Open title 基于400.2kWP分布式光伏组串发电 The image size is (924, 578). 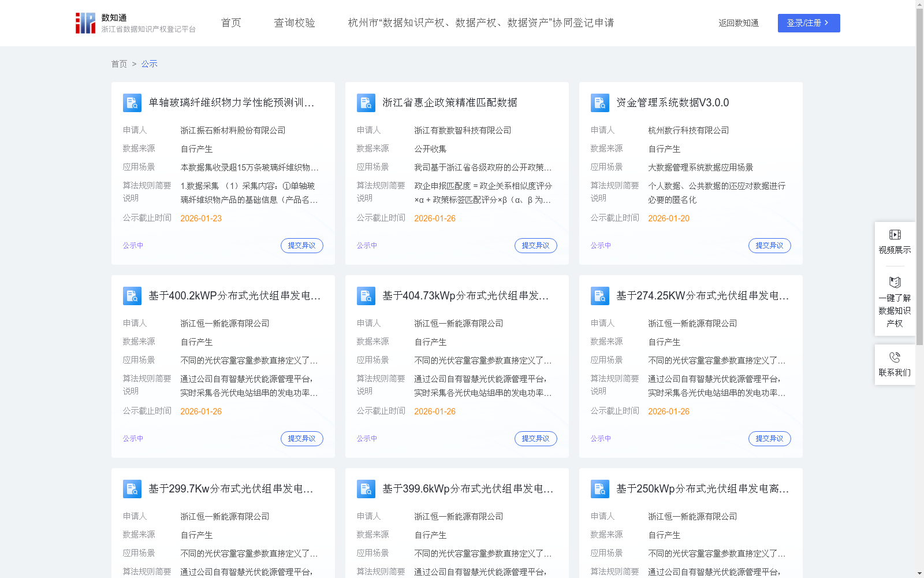pyautogui.click(x=234, y=296)
